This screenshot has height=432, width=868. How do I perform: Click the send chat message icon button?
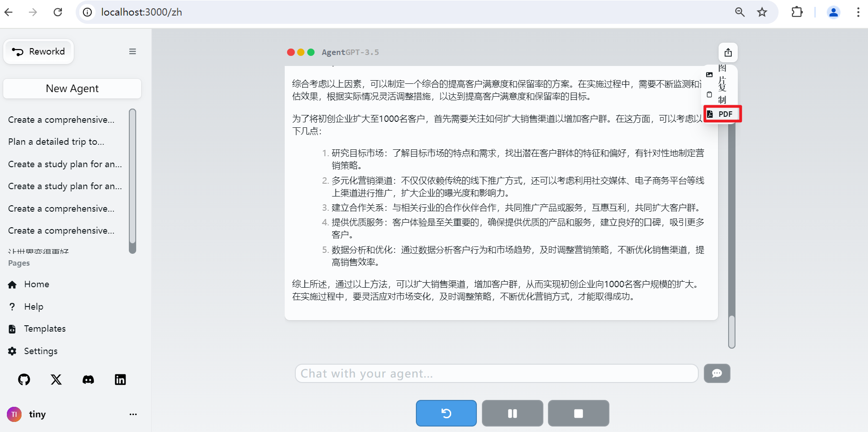pyautogui.click(x=717, y=373)
